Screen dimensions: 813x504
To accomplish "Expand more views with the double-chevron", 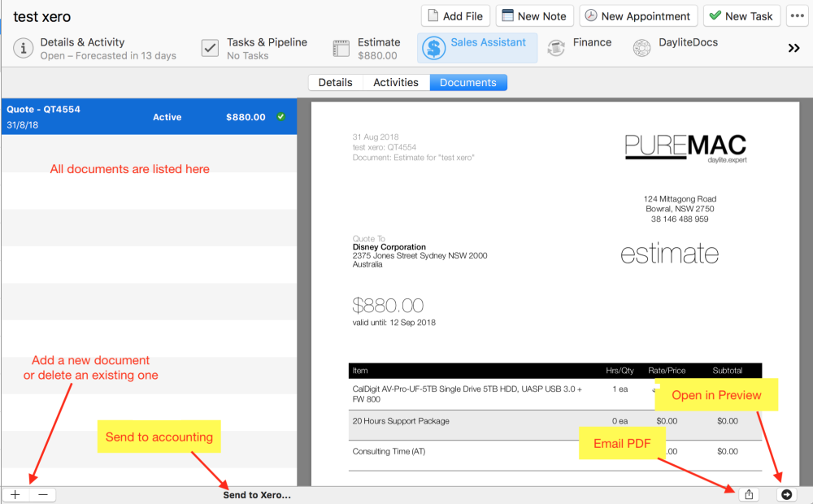I will click(x=794, y=47).
